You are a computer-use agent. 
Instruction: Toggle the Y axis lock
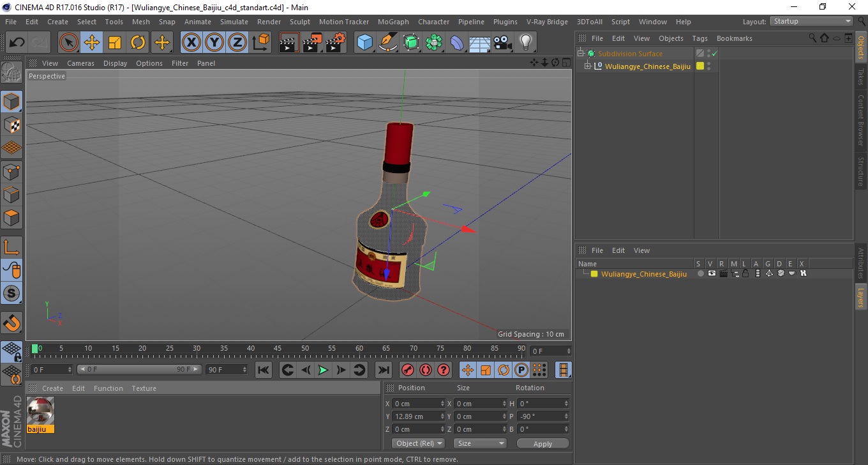(214, 43)
